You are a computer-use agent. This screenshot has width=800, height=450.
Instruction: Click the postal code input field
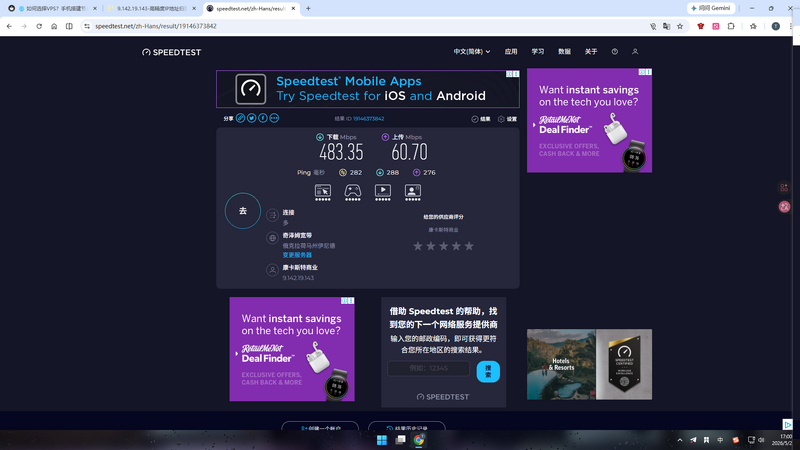pyautogui.click(x=429, y=368)
